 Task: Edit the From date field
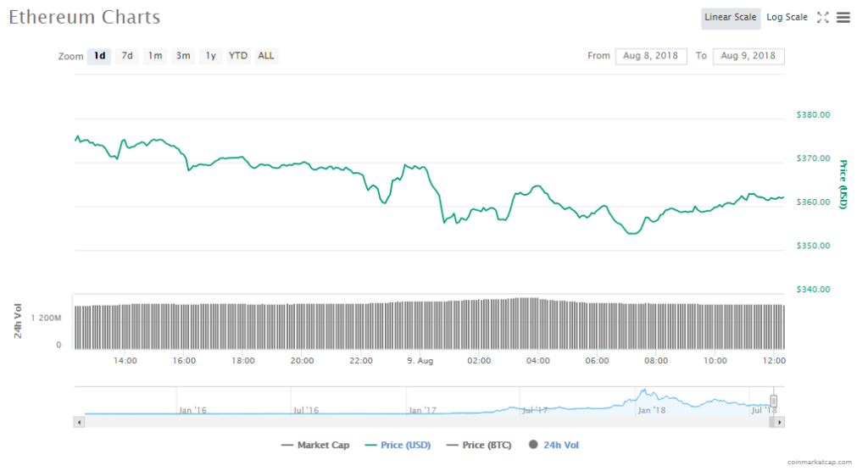tap(651, 56)
